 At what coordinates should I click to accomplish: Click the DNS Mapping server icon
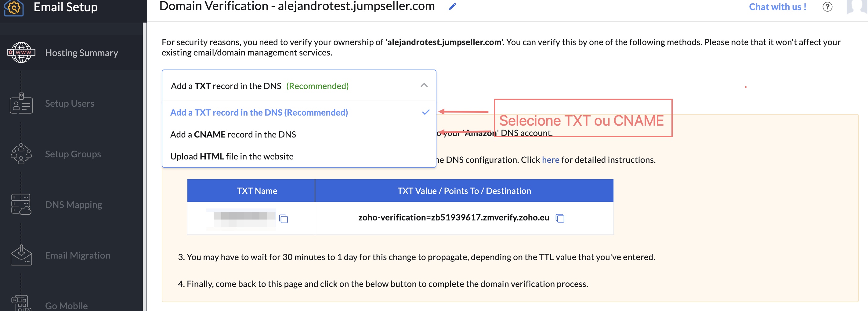tap(21, 205)
